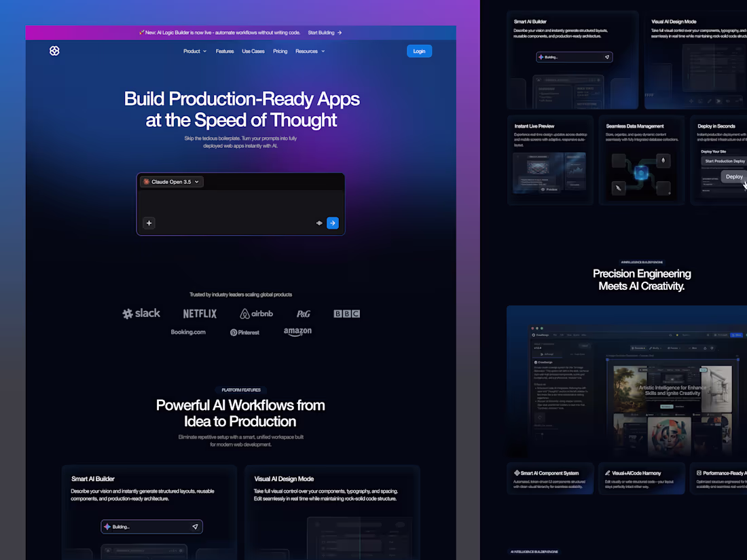Image resolution: width=747 pixels, height=560 pixels.
Task: Focus the prompt text input area
Action: pos(240,202)
